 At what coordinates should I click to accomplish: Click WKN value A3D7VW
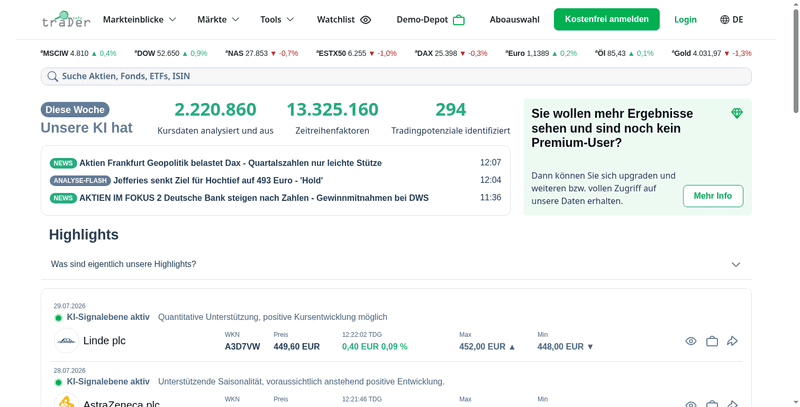pyautogui.click(x=242, y=347)
